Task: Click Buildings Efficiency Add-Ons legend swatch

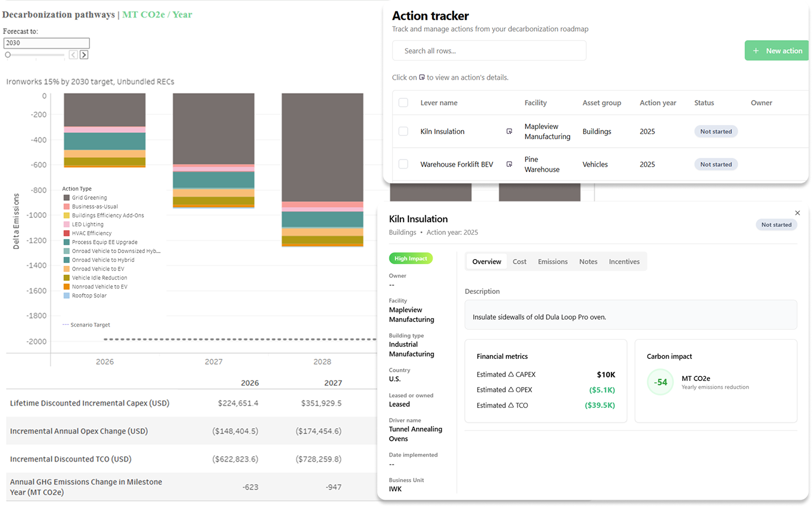Action: (x=67, y=216)
